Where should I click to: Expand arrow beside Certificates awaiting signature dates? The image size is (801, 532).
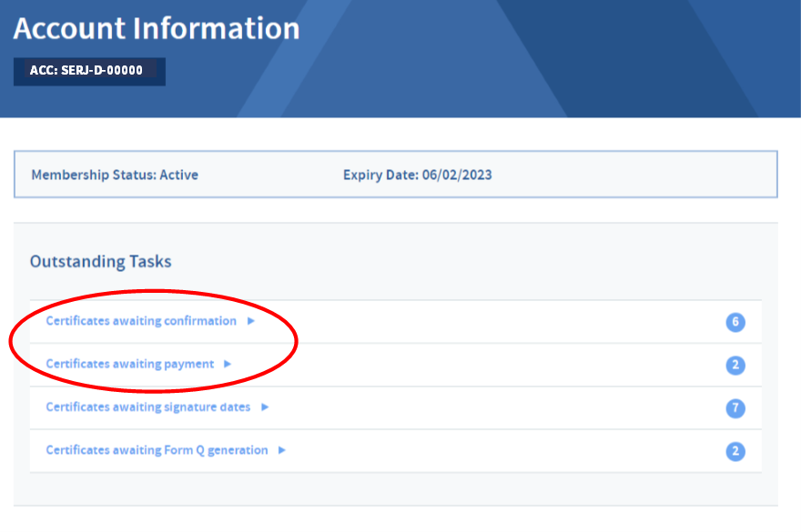coord(265,407)
